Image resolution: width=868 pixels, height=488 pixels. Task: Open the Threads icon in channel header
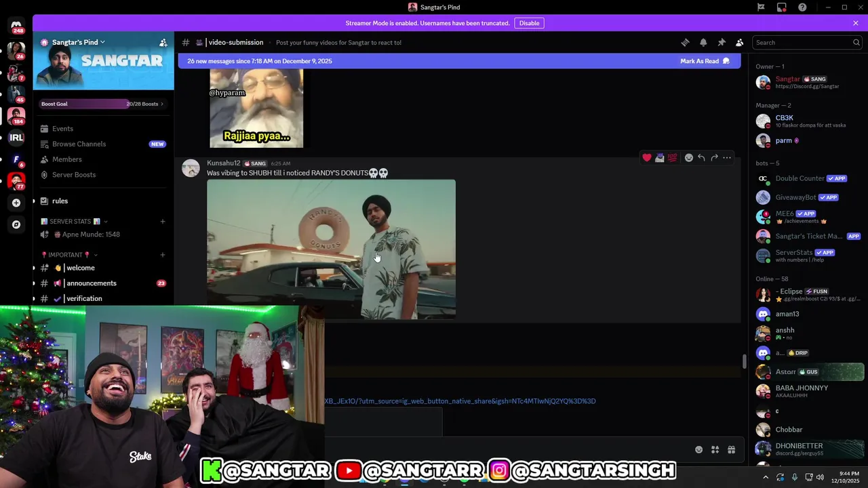point(685,42)
